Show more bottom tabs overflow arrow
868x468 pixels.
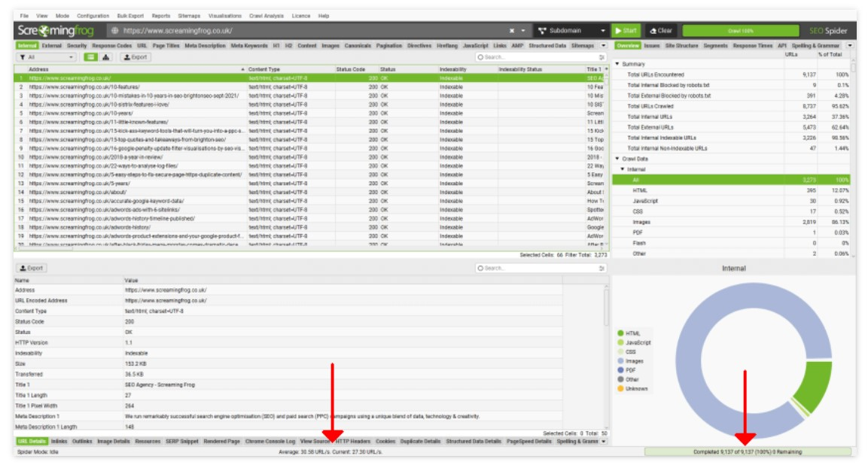point(604,441)
